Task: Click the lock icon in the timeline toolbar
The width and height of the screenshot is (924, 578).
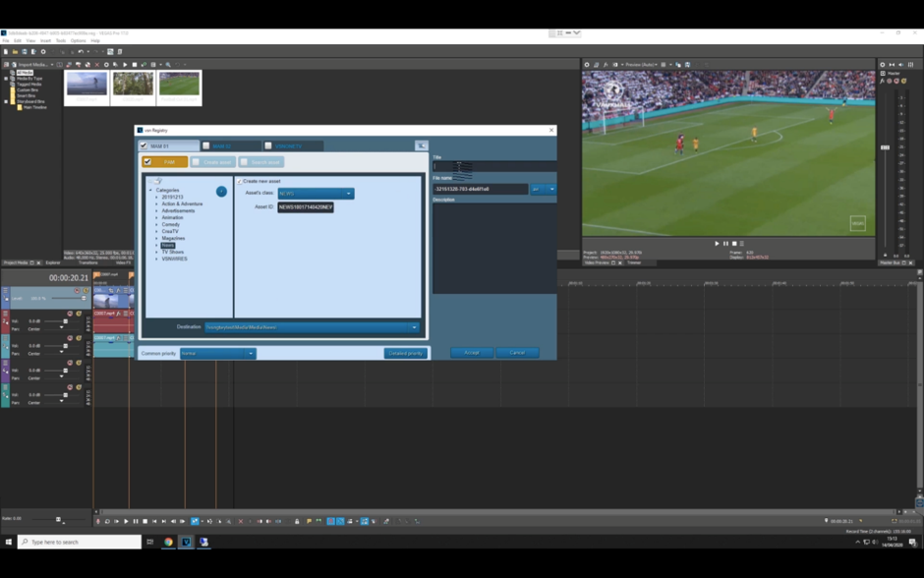Action: pyautogui.click(x=297, y=521)
